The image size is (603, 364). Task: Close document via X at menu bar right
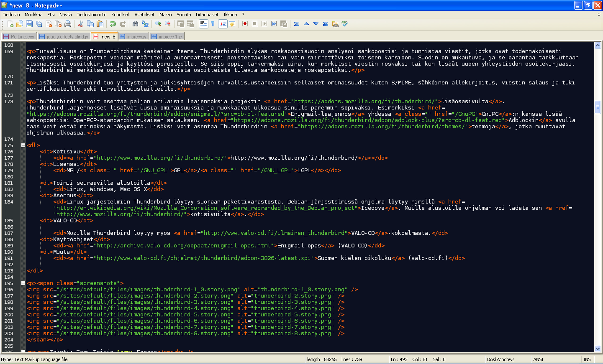(599, 15)
